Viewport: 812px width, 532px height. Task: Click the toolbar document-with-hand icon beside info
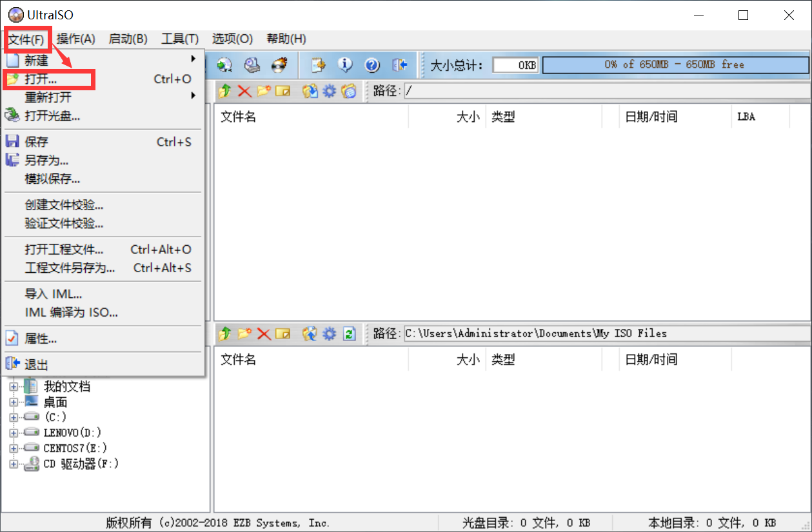point(319,65)
